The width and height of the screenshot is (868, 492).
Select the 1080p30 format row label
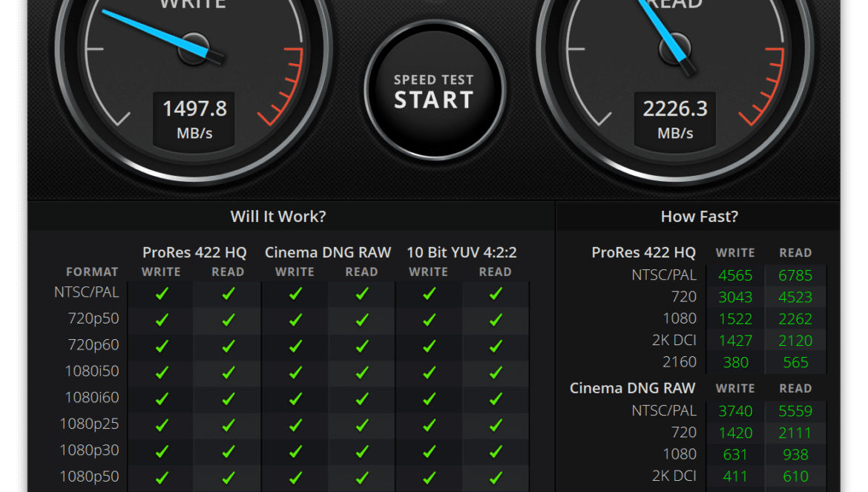tap(89, 450)
